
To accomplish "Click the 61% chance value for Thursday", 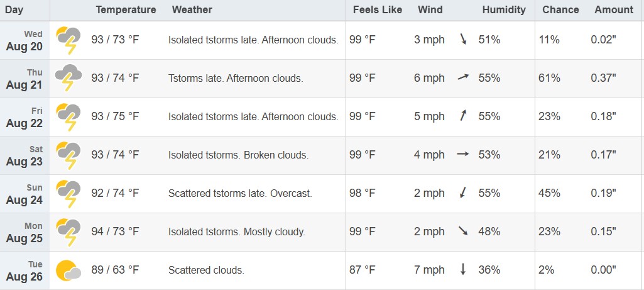I will coord(549,78).
